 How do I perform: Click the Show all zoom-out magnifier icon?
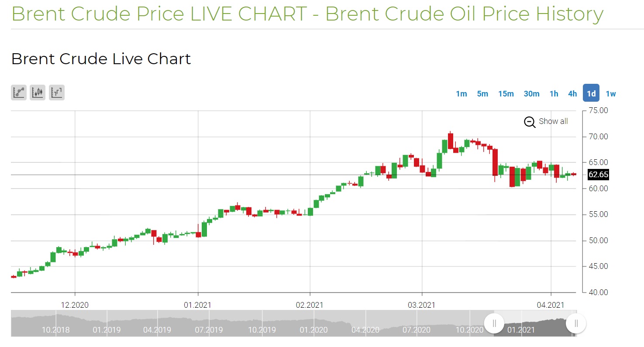click(x=530, y=122)
